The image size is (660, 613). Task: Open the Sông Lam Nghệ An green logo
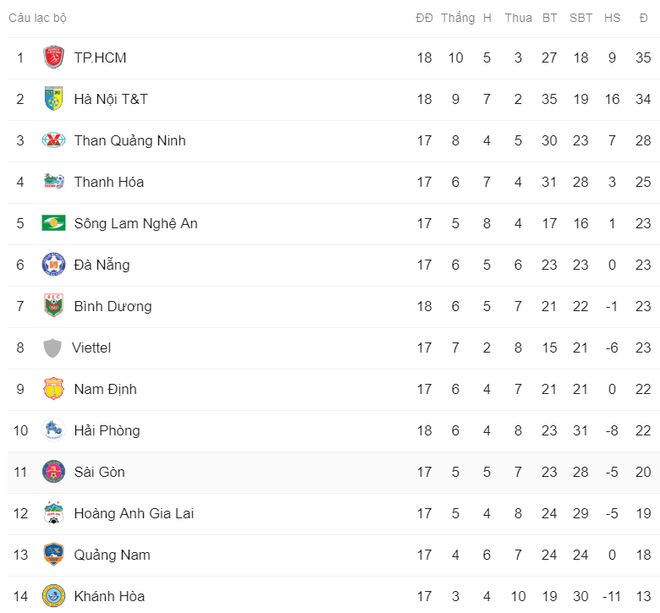(x=53, y=223)
